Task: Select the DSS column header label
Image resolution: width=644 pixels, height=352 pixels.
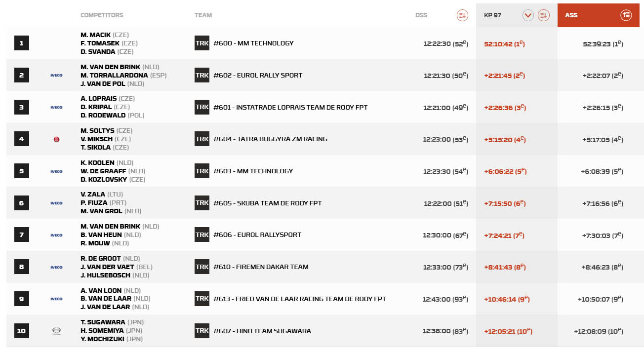Action: tap(421, 15)
